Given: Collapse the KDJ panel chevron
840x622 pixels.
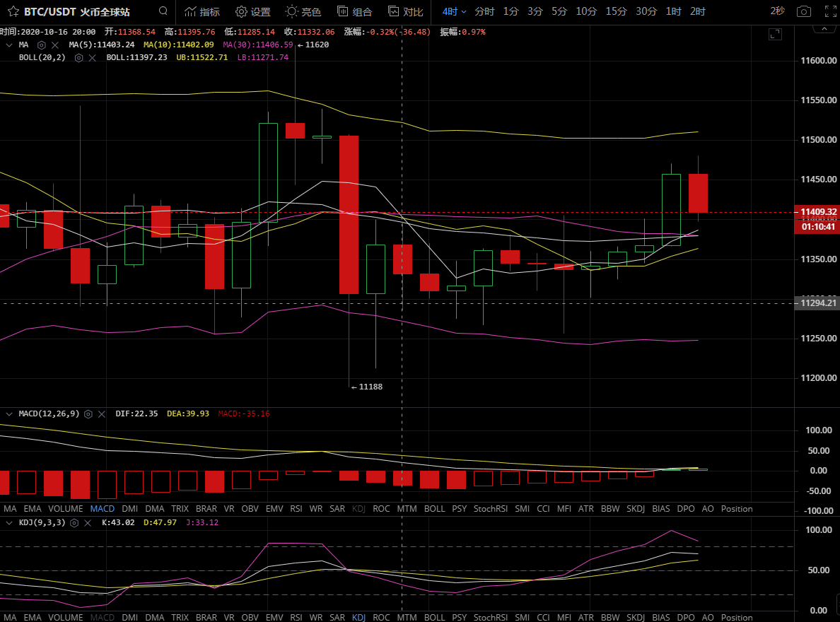Looking at the screenshot, I should (x=8, y=522).
